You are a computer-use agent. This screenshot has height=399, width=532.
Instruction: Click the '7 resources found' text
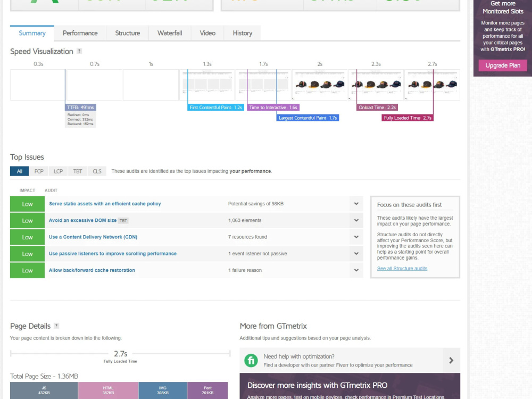point(248,237)
